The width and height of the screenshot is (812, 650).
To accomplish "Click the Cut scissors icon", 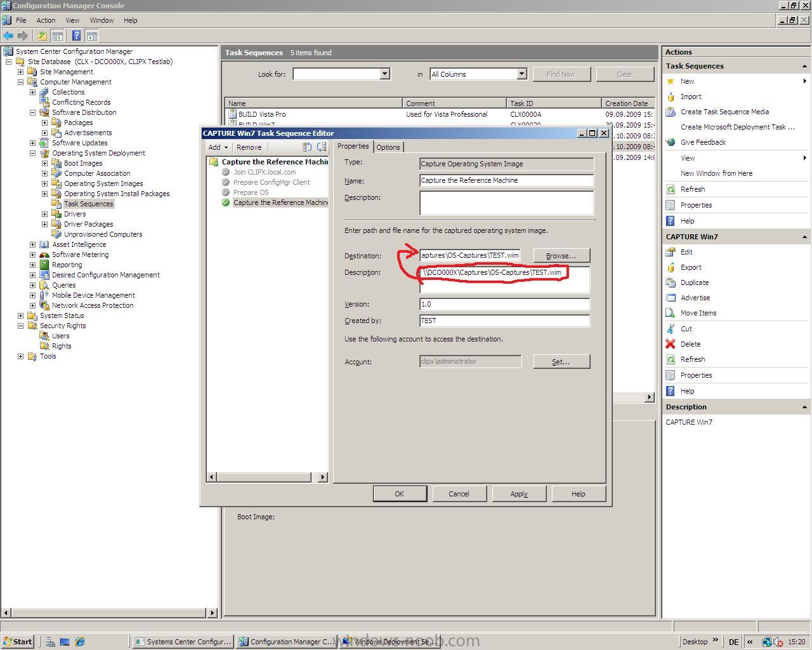I will click(x=671, y=329).
